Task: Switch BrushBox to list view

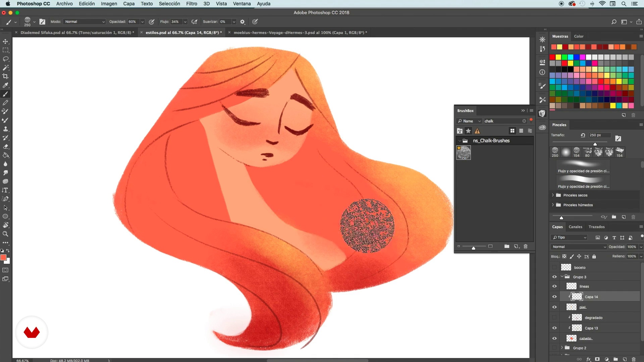Action: coord(521,131)
